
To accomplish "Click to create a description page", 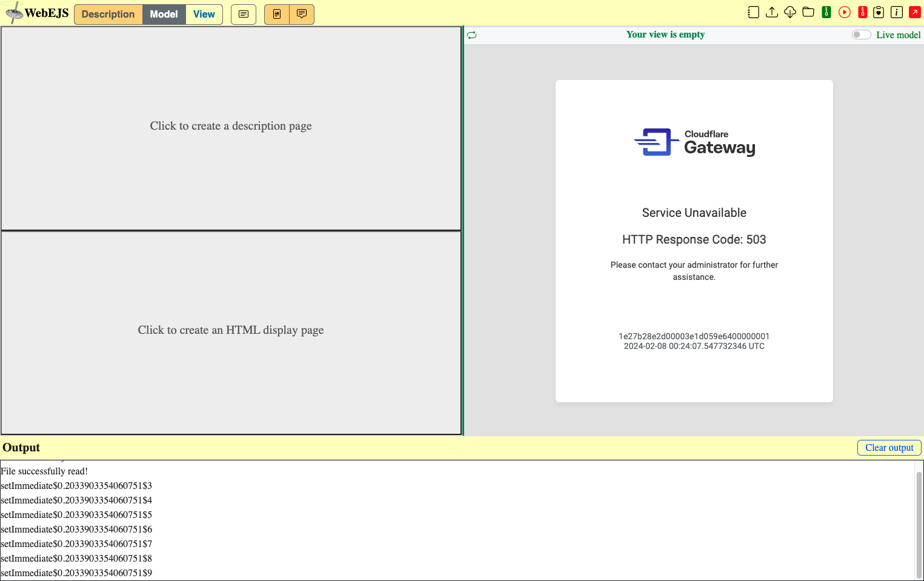I will [x=231, y=128].
